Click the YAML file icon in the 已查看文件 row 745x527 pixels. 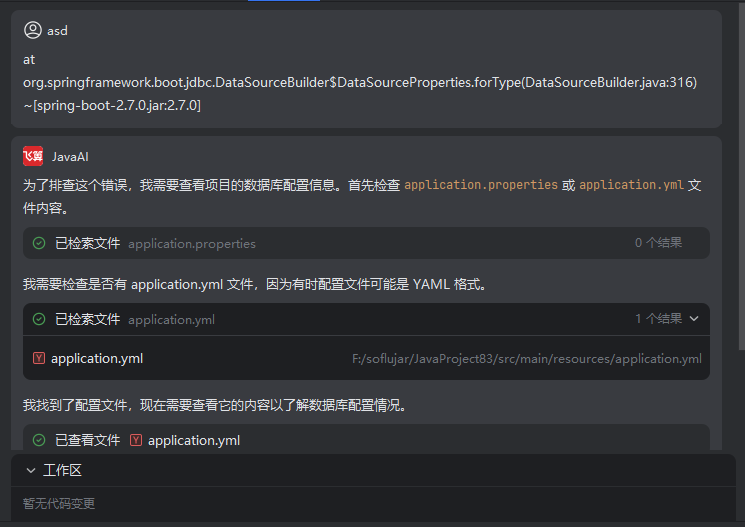click(136, 440)
